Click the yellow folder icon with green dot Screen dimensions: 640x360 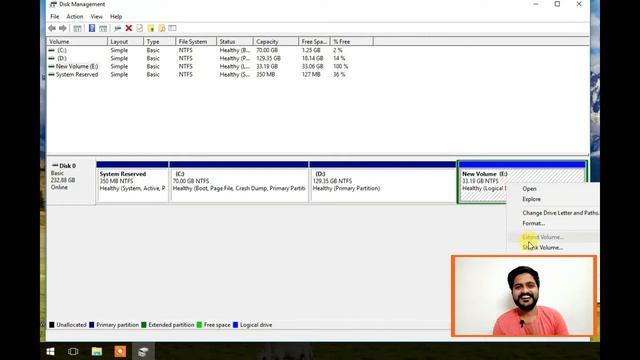pos(151,28)
